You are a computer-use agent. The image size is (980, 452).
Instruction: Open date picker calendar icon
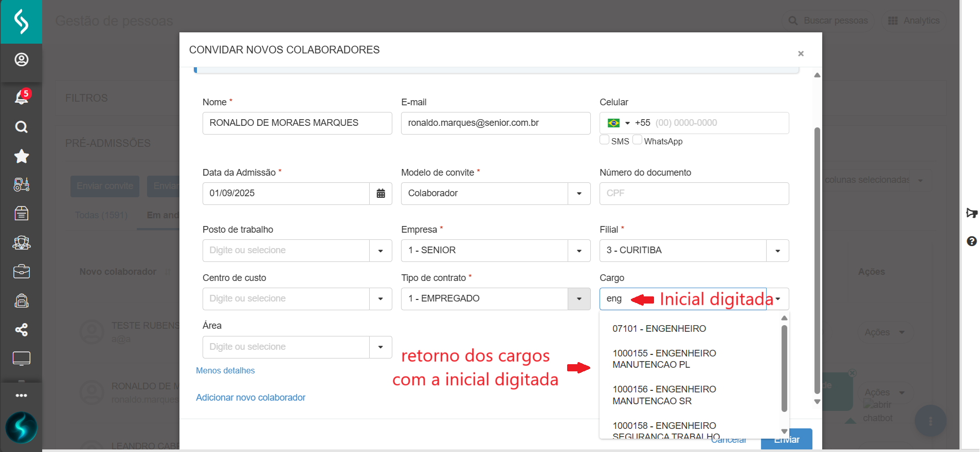pyautogui.click(x=380, y=194)
